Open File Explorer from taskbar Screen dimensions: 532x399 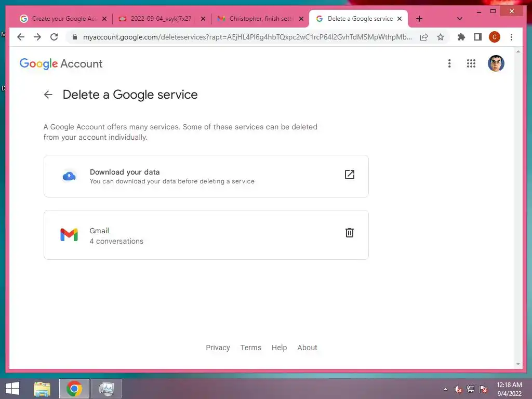pos(42,389)
